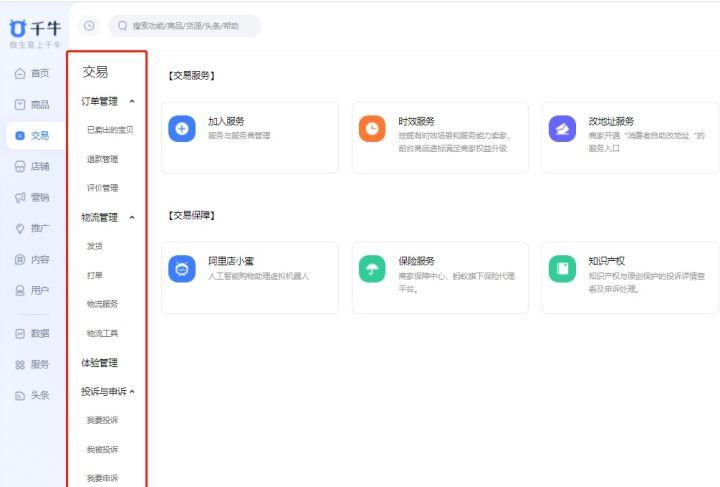Click the 内容 sidebar icon
This screenshot has height=487, width=720.
tap(20, 259)
